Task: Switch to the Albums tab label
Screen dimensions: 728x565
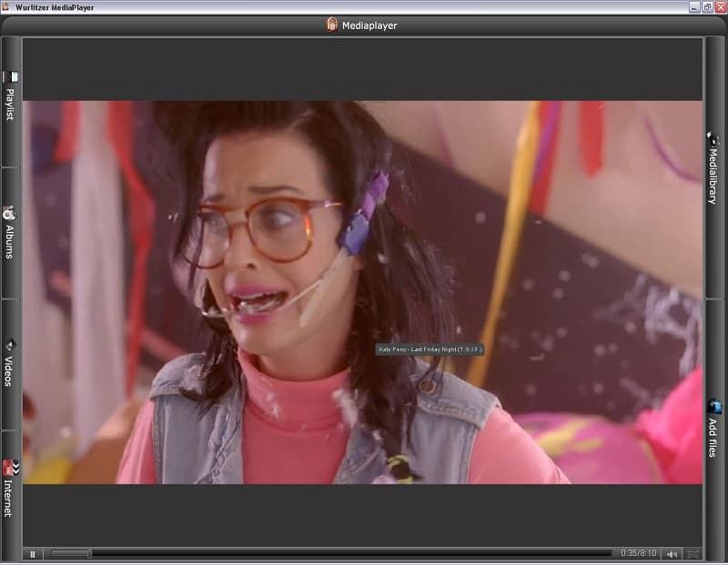Action: 10,241
